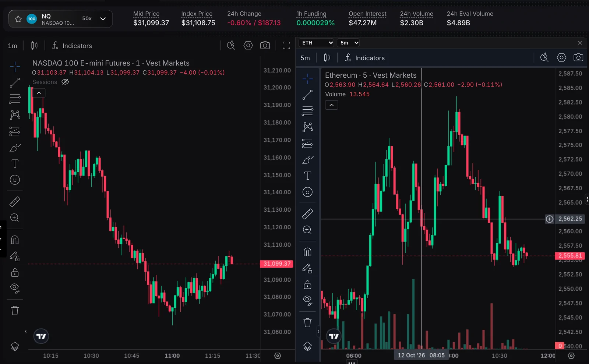
Task: Toggle hide all drawings in NASDAQ toolbar
Action: click(x=15, y=288)
